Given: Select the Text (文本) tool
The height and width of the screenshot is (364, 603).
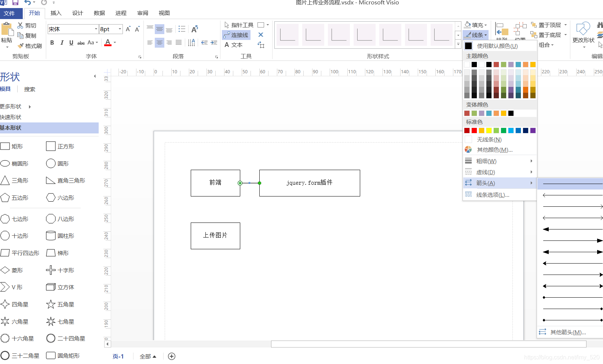Looking at the screenshot, I should coord(233,45).
